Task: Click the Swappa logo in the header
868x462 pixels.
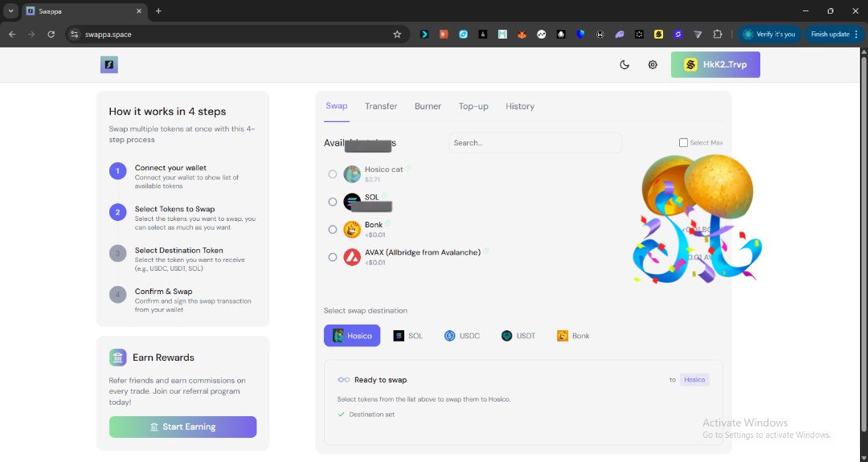Action: click(109, 65)
